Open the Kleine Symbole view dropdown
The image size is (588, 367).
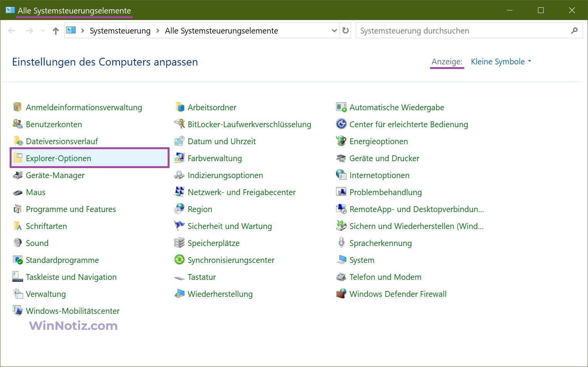pyautogui.click(x=501, y=62)
